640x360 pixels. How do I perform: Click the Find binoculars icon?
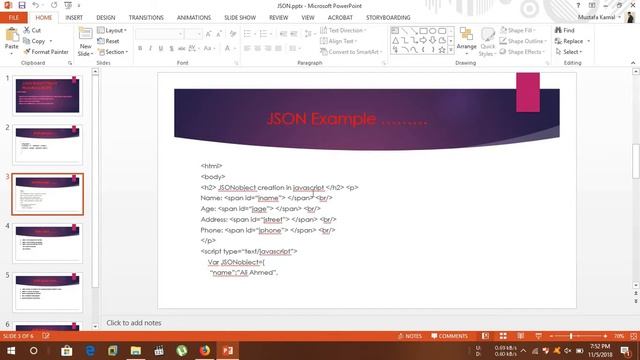558,30
